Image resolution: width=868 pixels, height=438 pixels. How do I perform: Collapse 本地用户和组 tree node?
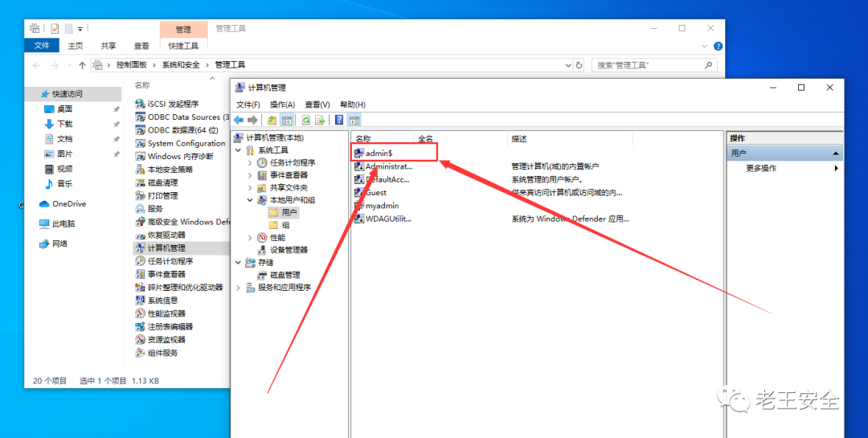(250, 200)
